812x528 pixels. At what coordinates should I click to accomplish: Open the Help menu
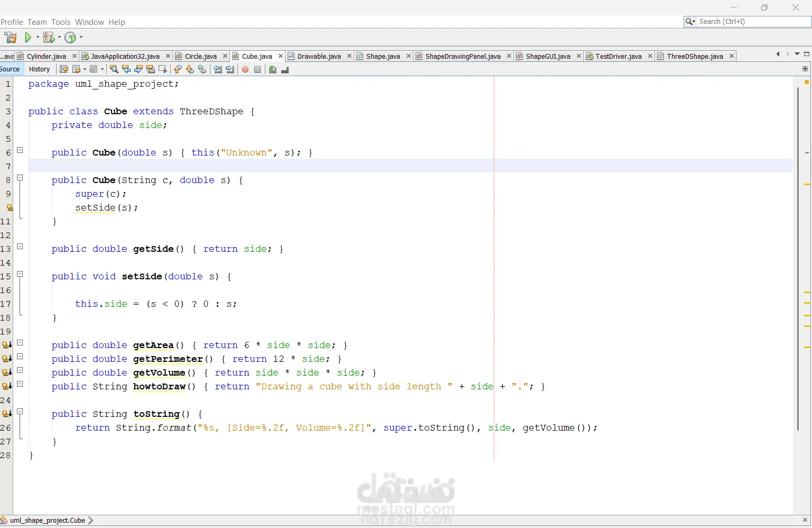(117, 22)
